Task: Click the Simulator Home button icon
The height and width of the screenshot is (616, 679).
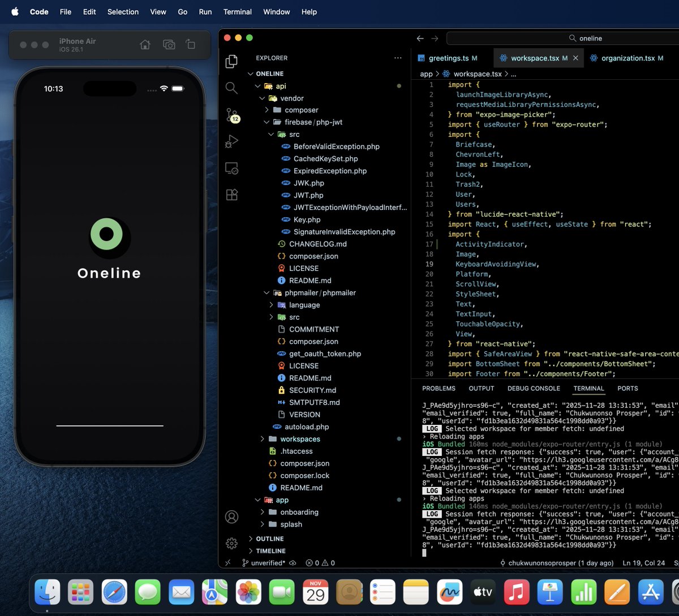Action: click(x=145, y=45)
